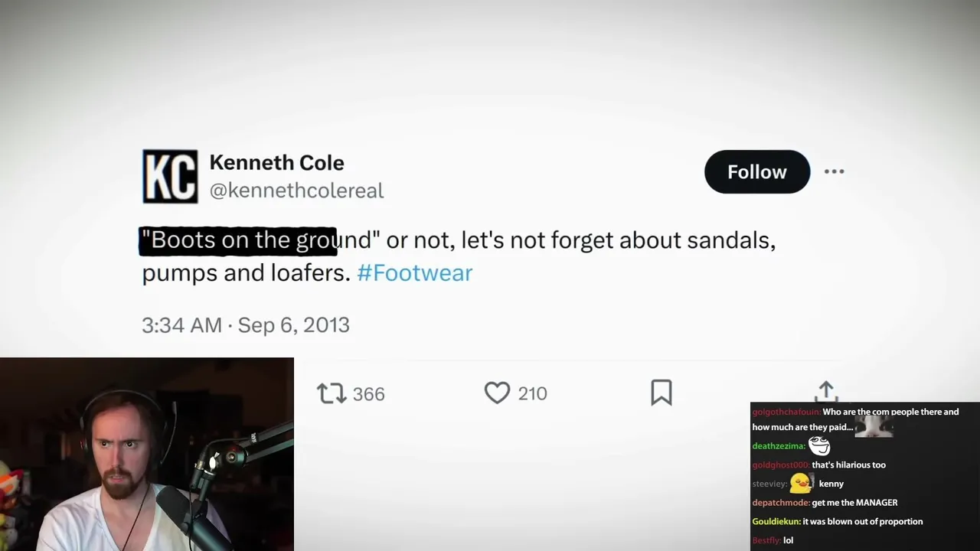Click chat username goldghost000

pos(780,465)
